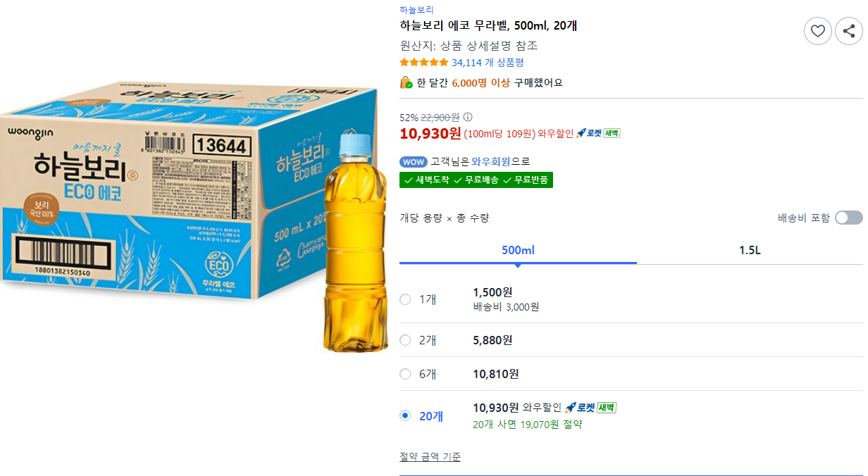Click the 와우회원 membership link
Image resolution: width=868 pixels, height=476 pixels.
[x=491, y=162]
